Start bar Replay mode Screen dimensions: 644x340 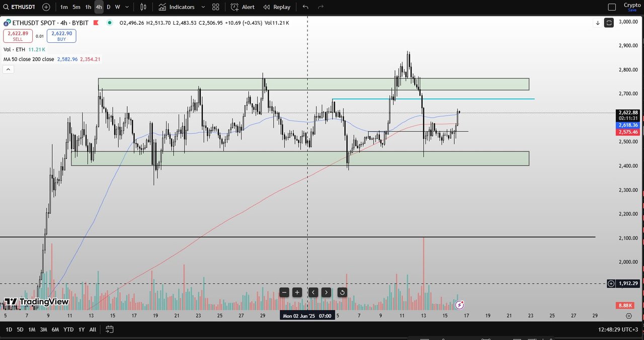coord(277,7)
